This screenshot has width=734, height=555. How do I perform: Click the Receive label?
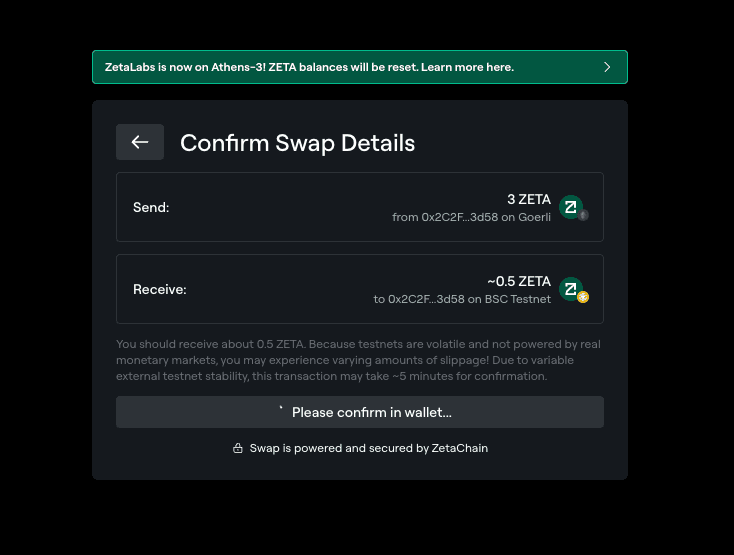pos(160,289)
